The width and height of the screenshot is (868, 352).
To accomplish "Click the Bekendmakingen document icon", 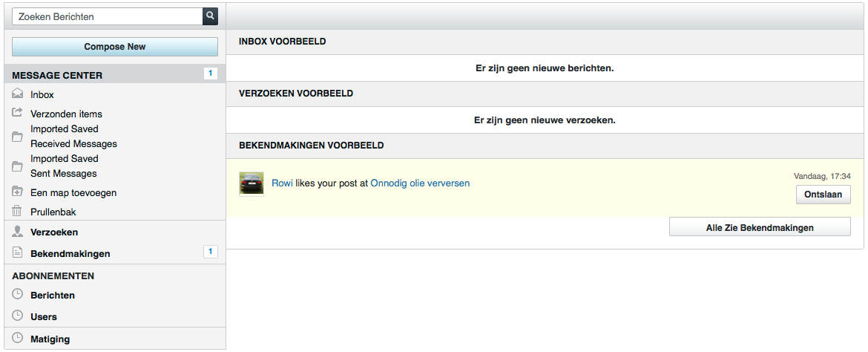I will [x=18, y=253].
